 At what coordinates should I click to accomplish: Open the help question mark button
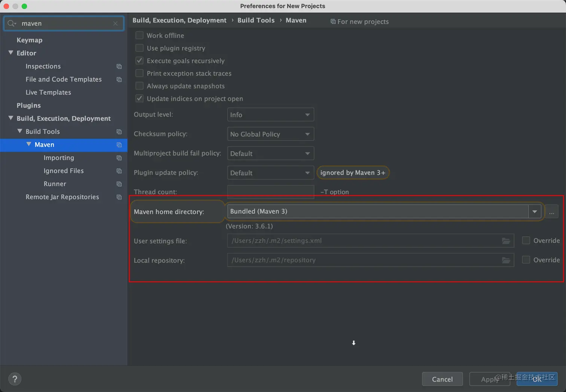(15, 379)
